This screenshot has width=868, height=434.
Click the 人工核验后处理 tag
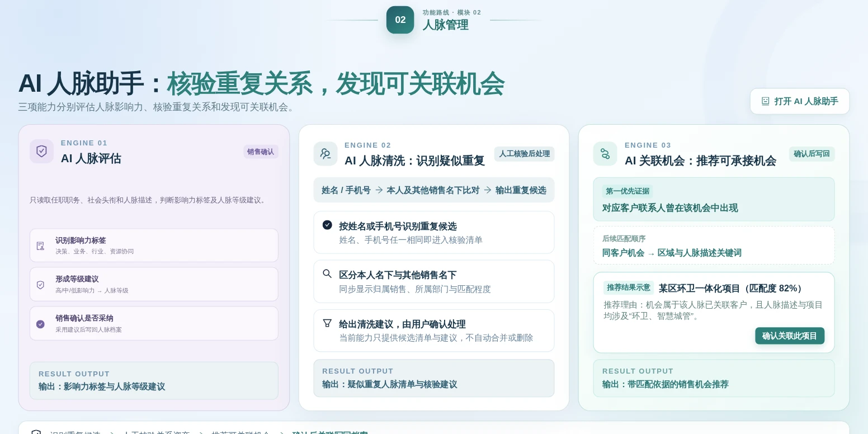pyautogui.click(x=524, y=154)
